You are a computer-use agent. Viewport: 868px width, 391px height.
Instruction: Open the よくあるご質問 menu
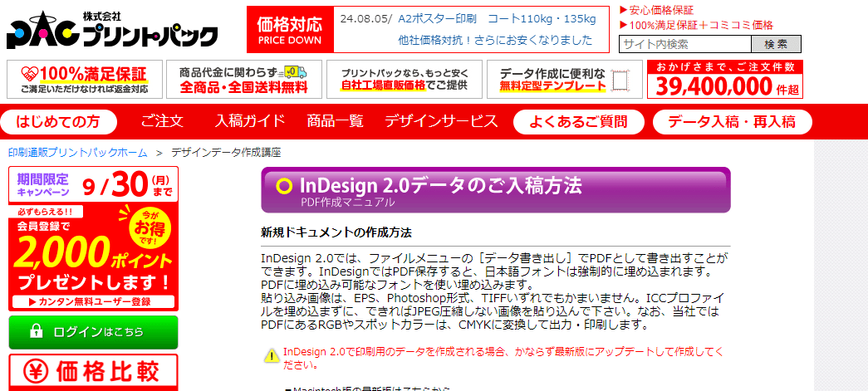pos(579,122)
